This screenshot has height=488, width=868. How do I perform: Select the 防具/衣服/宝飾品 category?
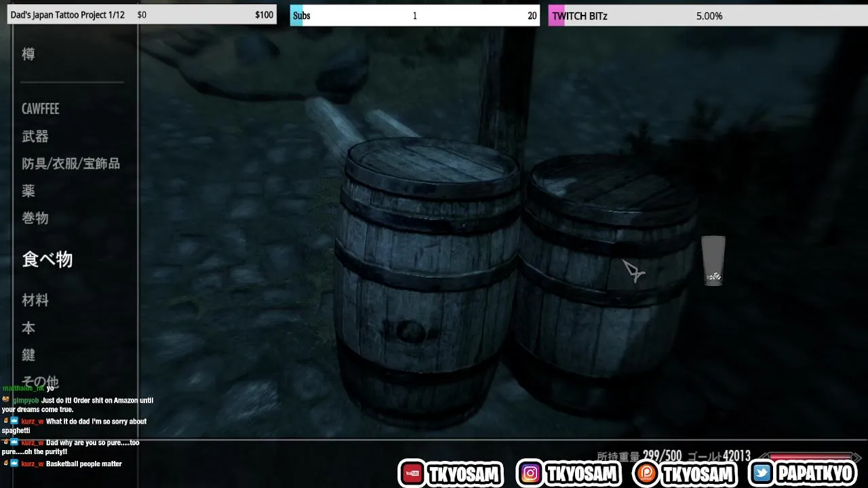(71, 163)
